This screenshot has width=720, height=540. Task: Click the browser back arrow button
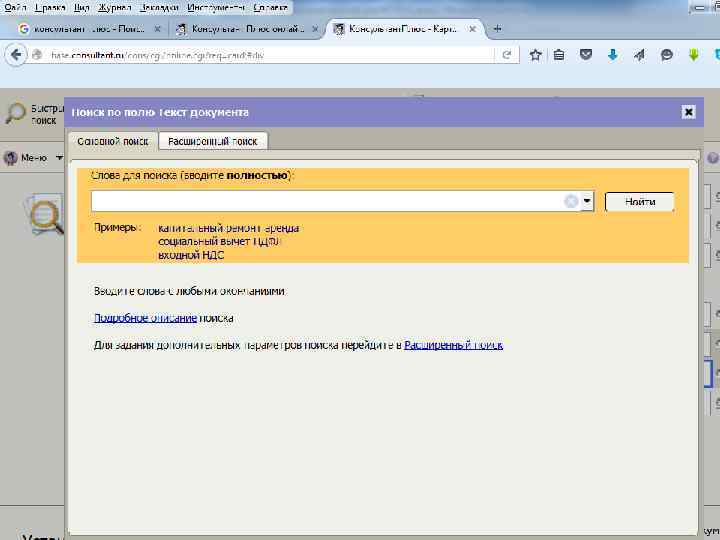point(16,55)
